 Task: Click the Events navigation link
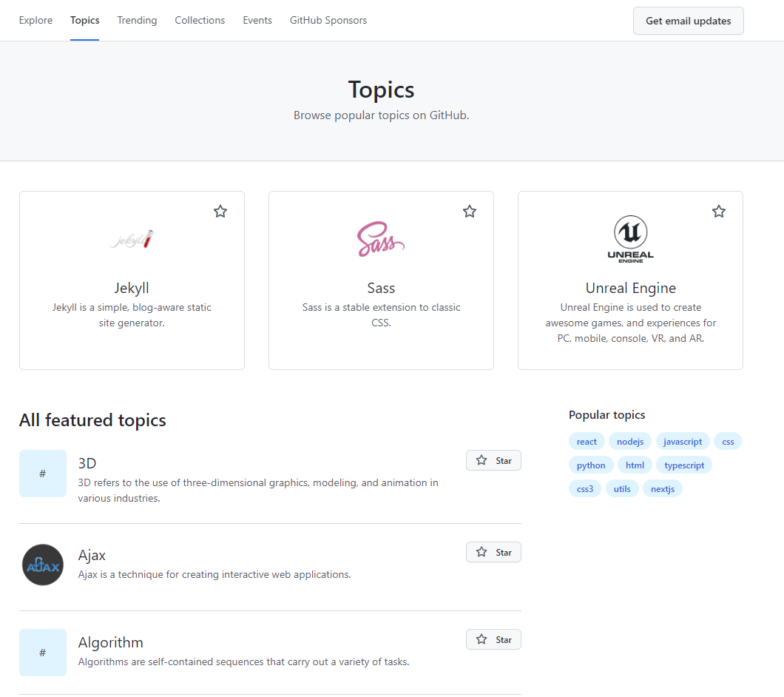(x=257, y=20)
